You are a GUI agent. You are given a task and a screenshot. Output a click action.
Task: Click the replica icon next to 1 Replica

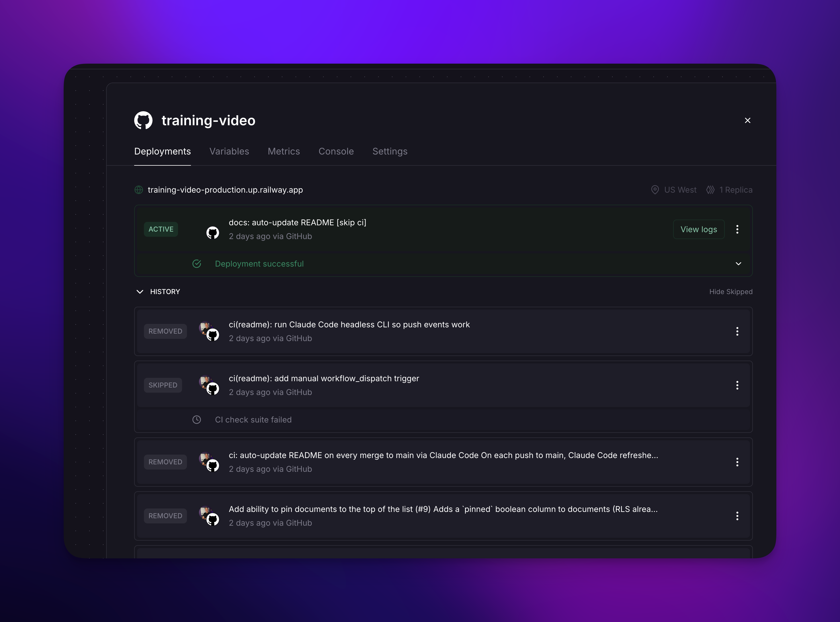coord(710,190)
